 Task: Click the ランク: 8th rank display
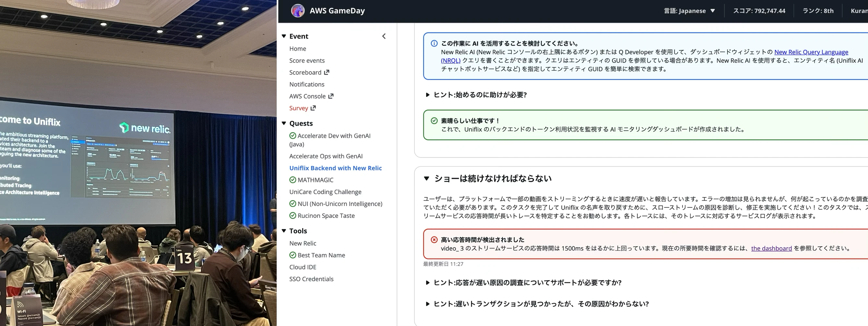pos(818,11)
